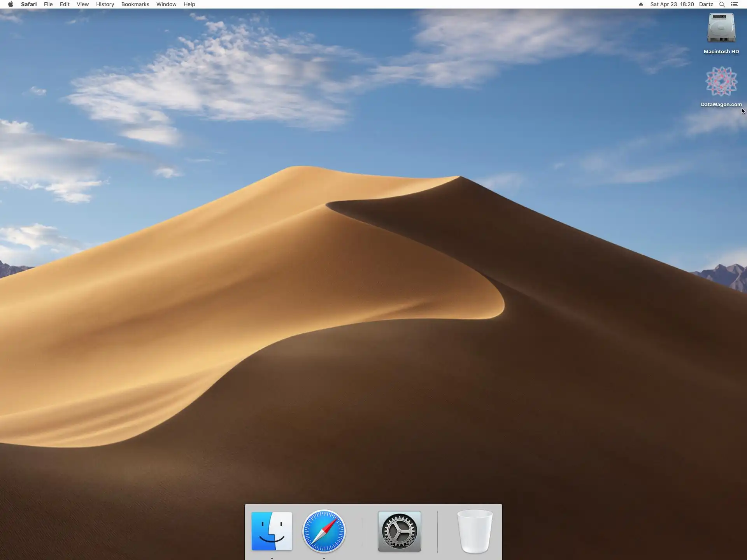Select the Macintosh HD drive icon
747x560 pixels.
pyautogui.click(x=721, y=28)
